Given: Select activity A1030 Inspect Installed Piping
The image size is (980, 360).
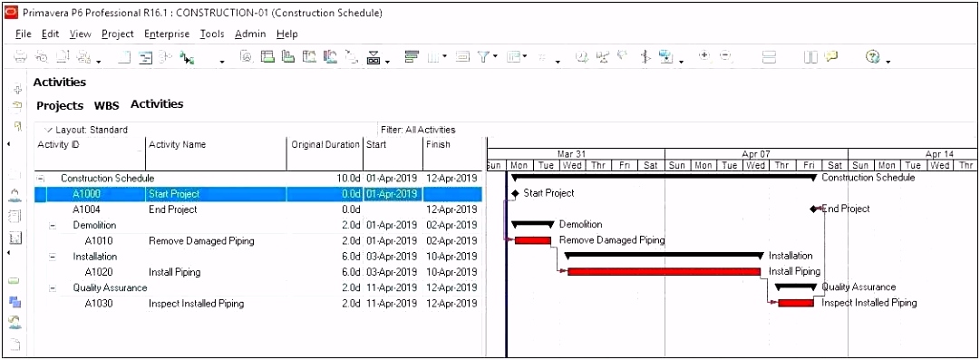Looking at the screenshot, I should pyautogui.click(x=258, y=303).
